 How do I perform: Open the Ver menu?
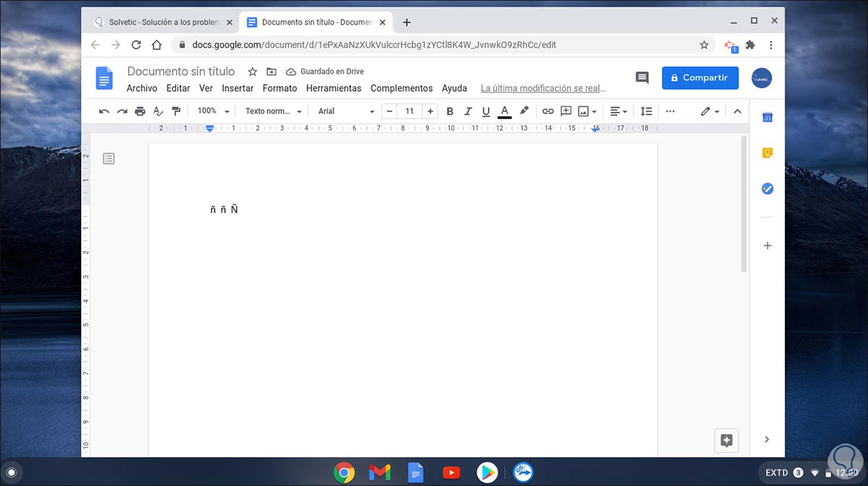(x=206, y=88)
